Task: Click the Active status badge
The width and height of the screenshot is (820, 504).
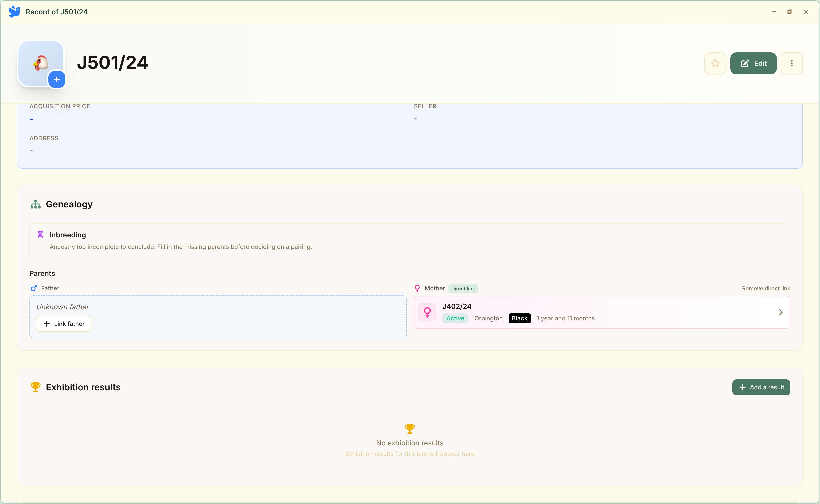Action: point(455,318)
